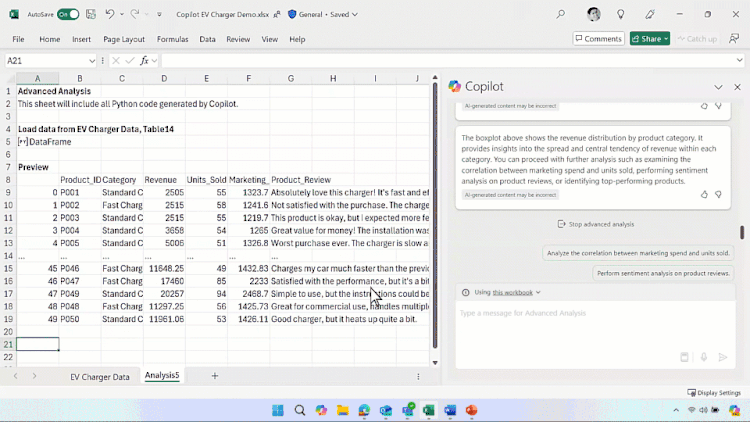Open the Page Layout tab

click(x=124, y=39)
